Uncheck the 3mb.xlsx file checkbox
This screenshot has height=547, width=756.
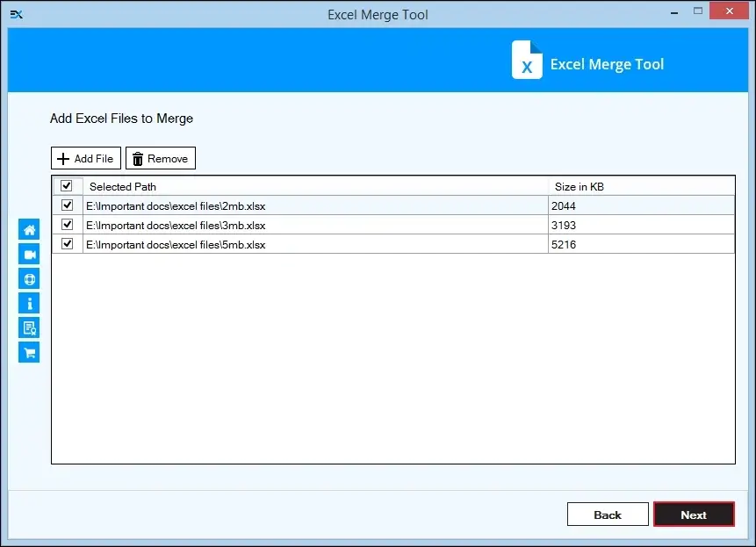pos(67,225)
